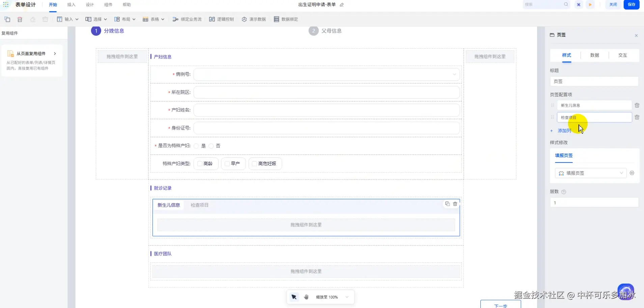Check the 早产 checkbox
Screen dimensions: 644x308
pyautogui.click(x=227, y=163)
